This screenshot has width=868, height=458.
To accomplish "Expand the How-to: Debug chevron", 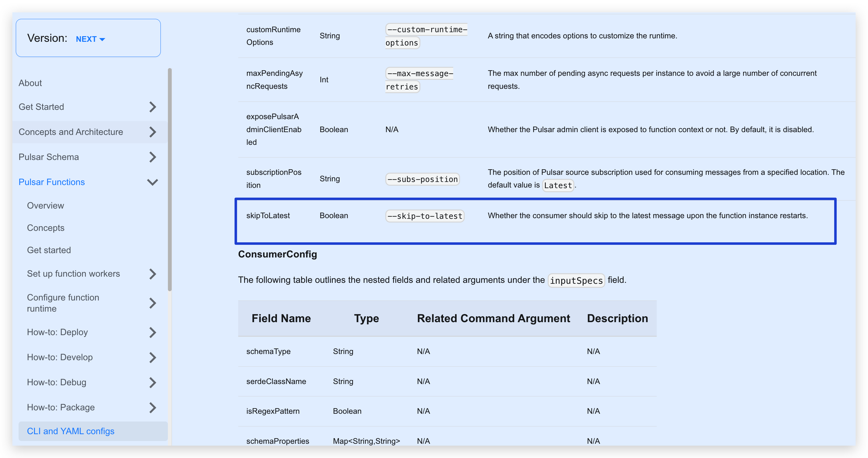I will click(x=153, y=382).
